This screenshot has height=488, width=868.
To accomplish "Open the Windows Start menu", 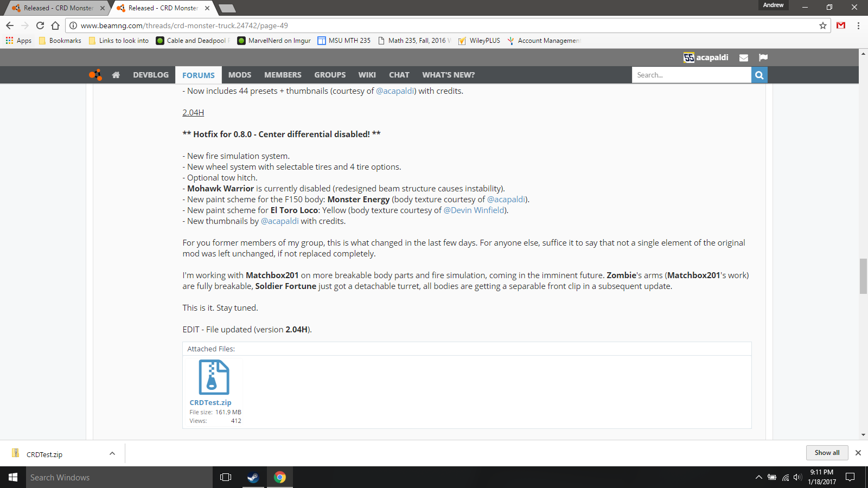I will 13,477.
